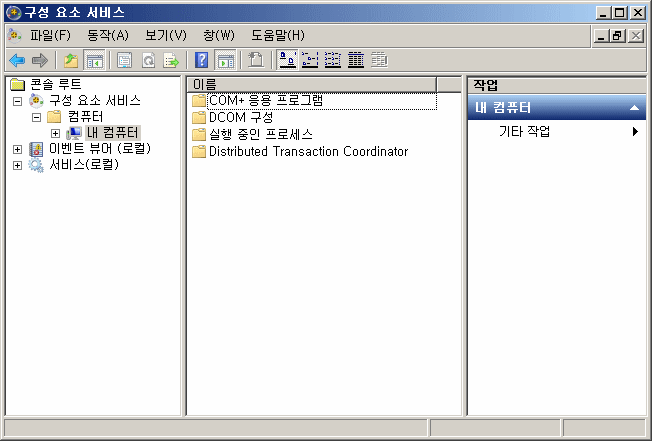The image size is (652, 441).
Task: Click the Refresh toolbar icon
Action: 148,61
